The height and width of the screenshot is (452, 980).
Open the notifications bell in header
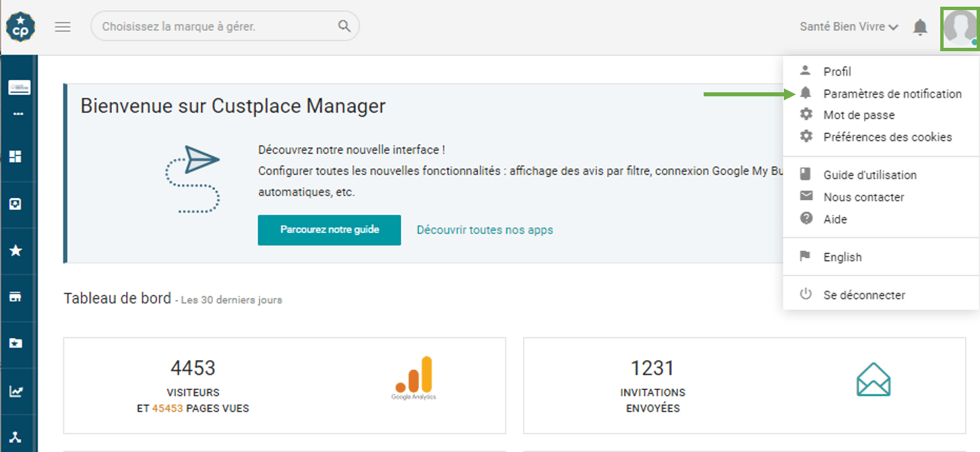(x=920, y=27)
